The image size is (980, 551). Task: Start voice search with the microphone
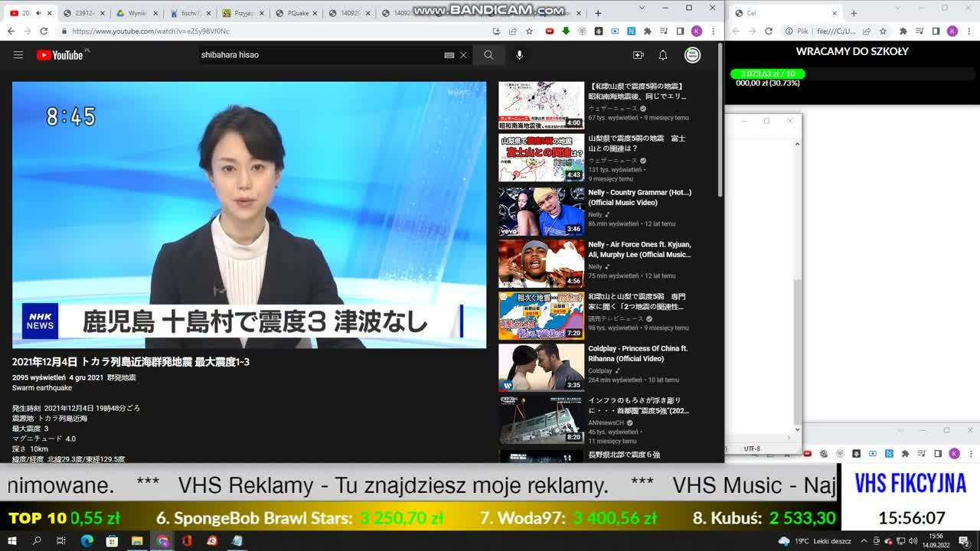(x=519, y=55)
